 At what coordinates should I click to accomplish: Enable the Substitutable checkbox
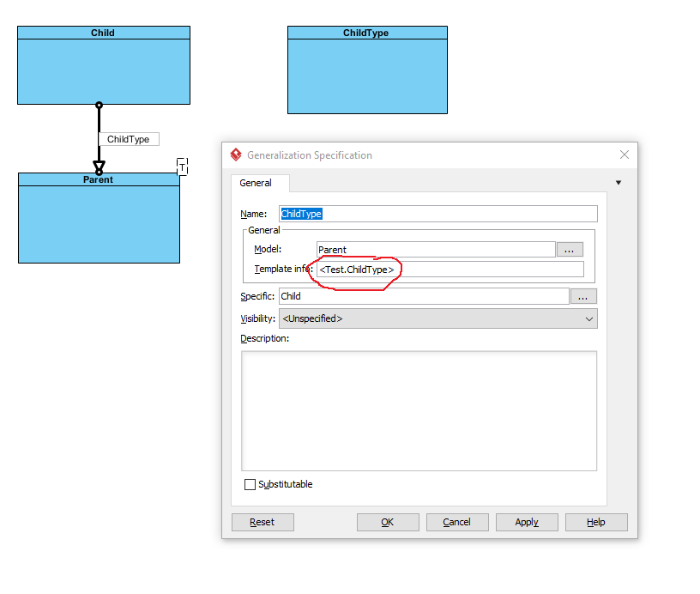click(x=250, y=485)
